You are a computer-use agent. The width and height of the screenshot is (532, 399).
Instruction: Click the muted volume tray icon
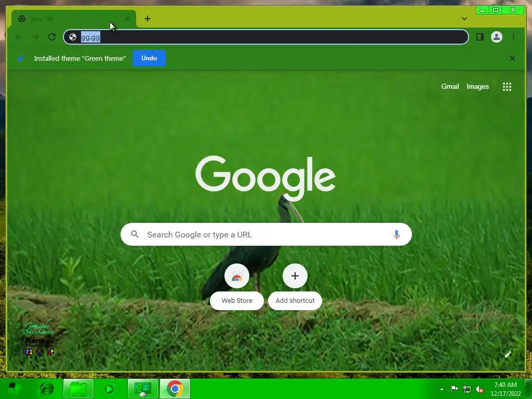pos(480,389)
